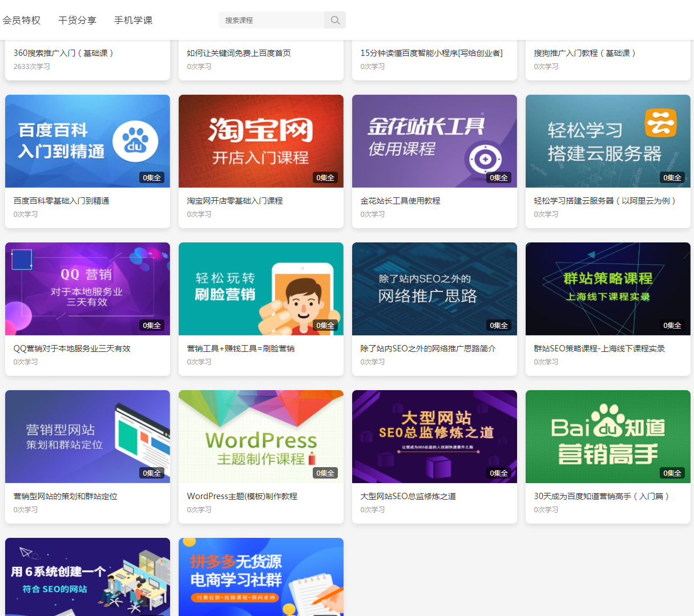
Task: Focus the 搜索课程 search input
Action: tap(272, 20)
